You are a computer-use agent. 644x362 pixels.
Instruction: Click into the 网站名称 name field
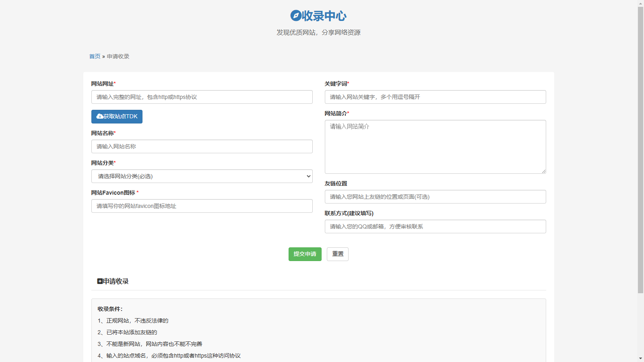202,146
